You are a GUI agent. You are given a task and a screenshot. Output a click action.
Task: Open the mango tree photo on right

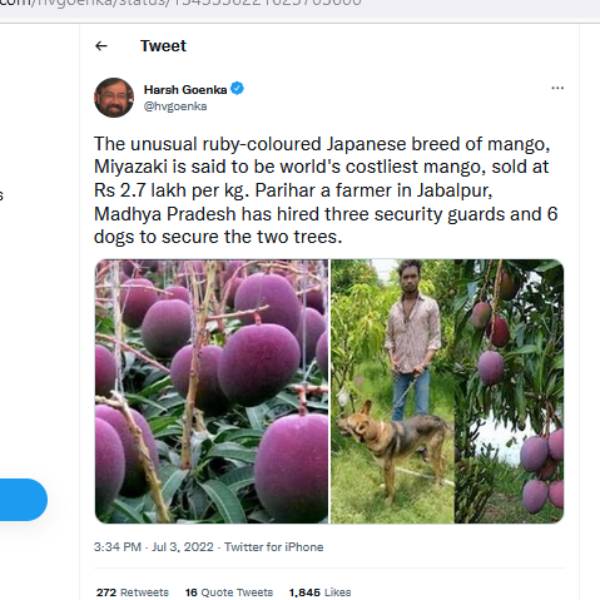(x=510, y=391)
